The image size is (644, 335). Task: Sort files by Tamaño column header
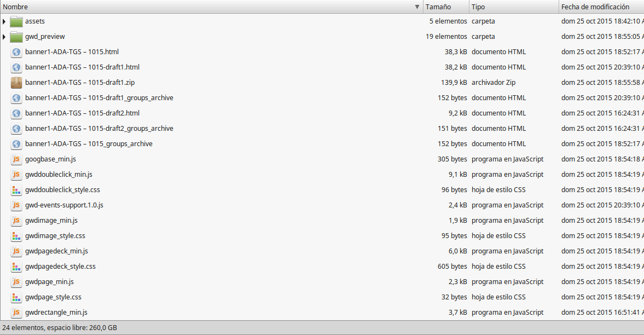[x=438, y=7]
